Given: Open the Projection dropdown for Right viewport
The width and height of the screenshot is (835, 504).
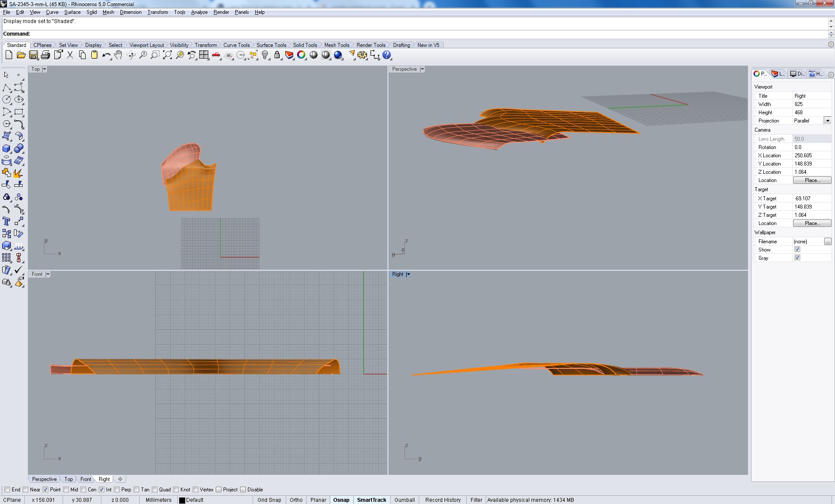Looking at the screenshot, I should 828,121.
